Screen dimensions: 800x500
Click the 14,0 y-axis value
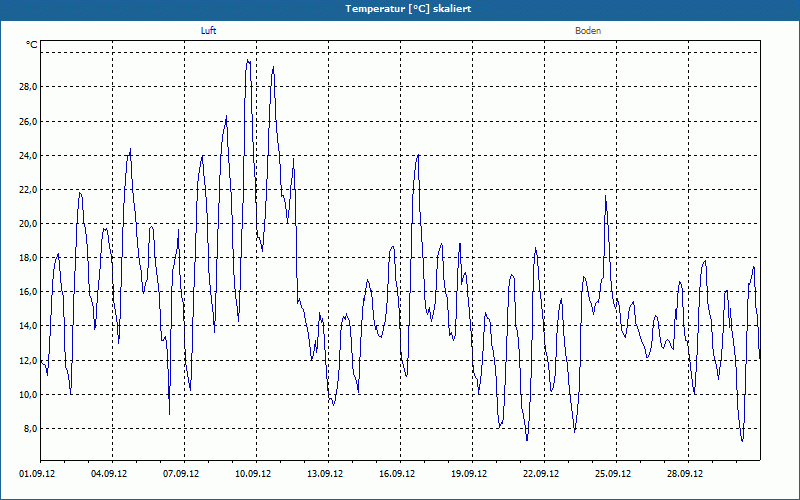coord(28,326)
